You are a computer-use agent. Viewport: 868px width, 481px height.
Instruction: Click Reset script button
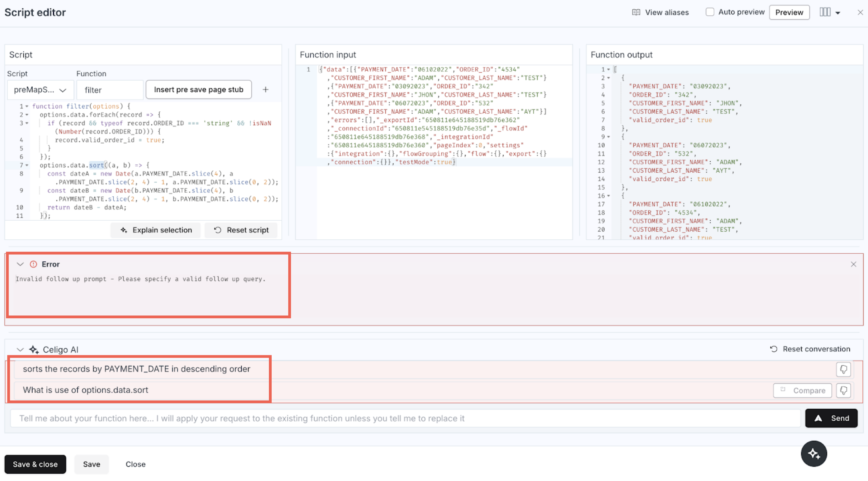(241, 230)
